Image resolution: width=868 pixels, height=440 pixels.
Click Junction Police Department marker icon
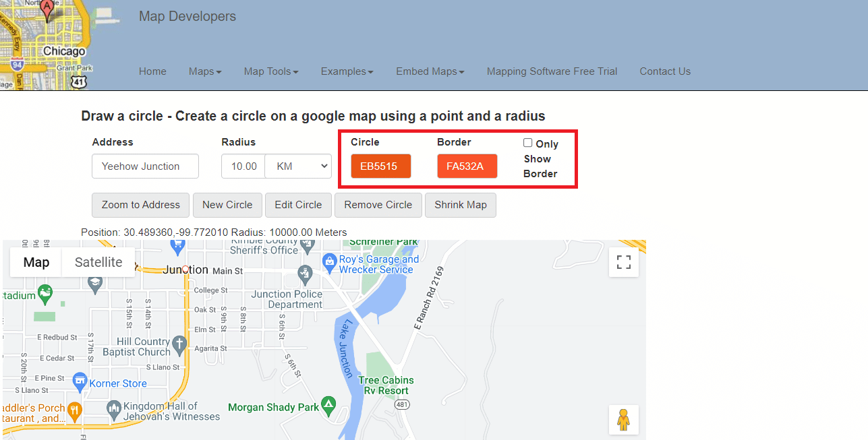pyautogui.click(x=306, y=274)
